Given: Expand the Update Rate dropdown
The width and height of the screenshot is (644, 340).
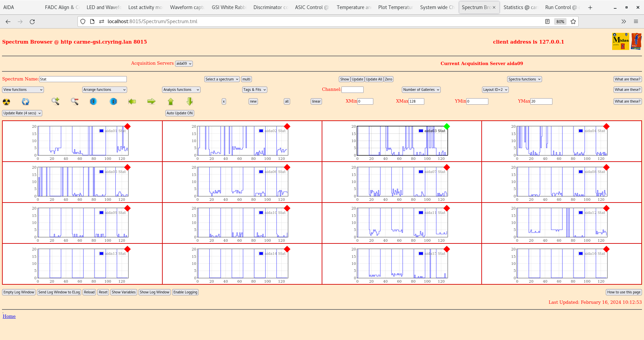Looking at the screenshot, I should pos(22,113).
